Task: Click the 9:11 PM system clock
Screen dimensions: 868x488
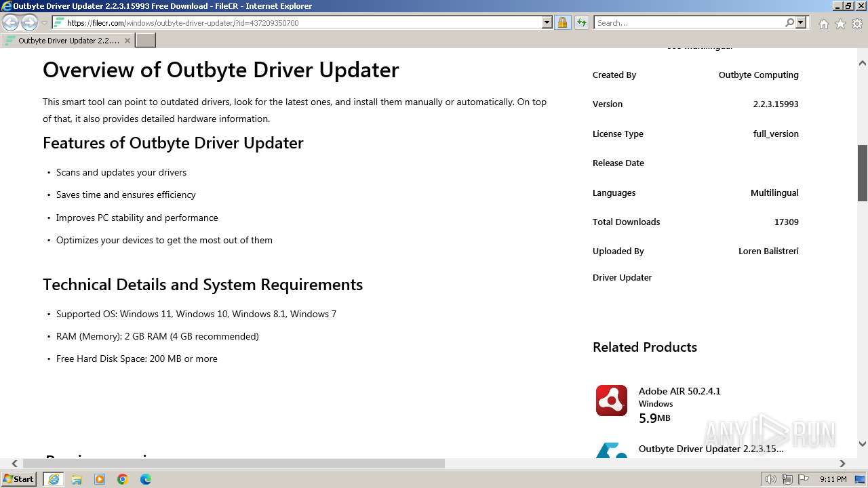Action: (x=833, y=479)
